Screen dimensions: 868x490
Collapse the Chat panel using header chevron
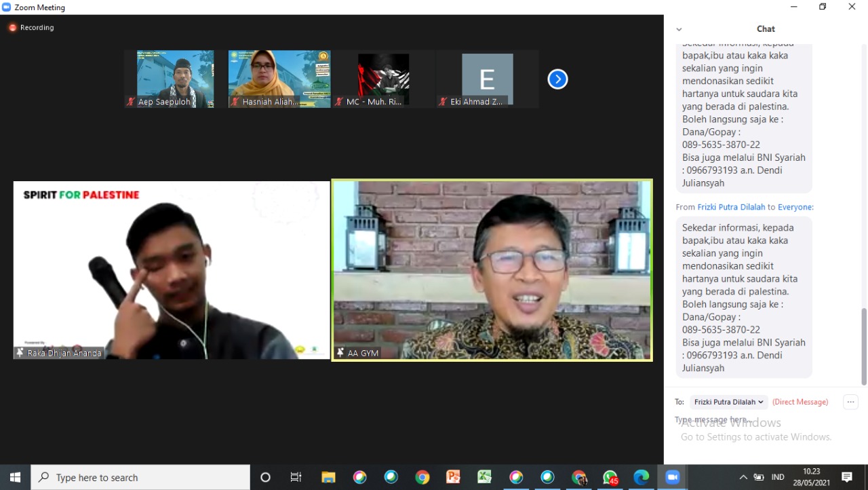point(679,29)
